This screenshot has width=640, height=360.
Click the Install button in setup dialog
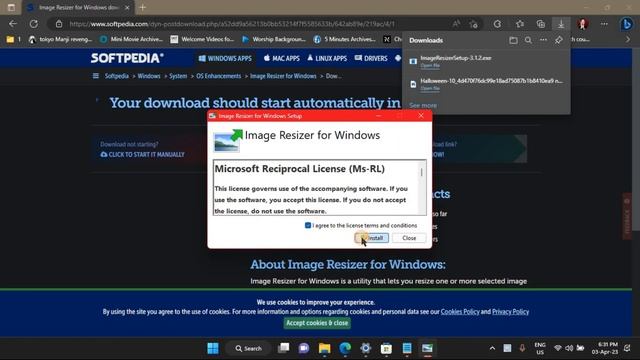pyautogui.click(x=372, y=238)
